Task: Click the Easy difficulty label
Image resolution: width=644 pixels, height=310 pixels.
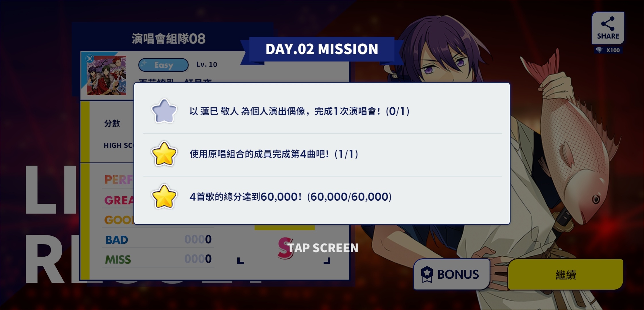Action: click(163, 65)
